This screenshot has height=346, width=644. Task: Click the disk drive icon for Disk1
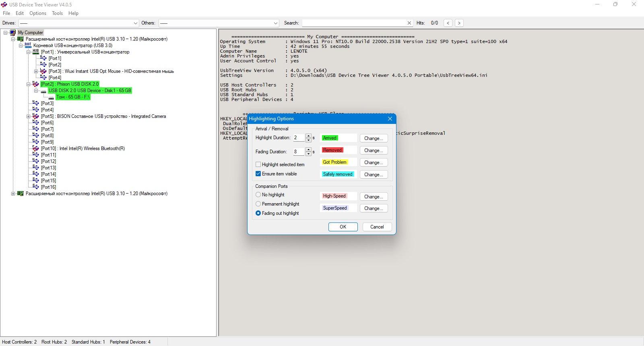tap(43, 91)
